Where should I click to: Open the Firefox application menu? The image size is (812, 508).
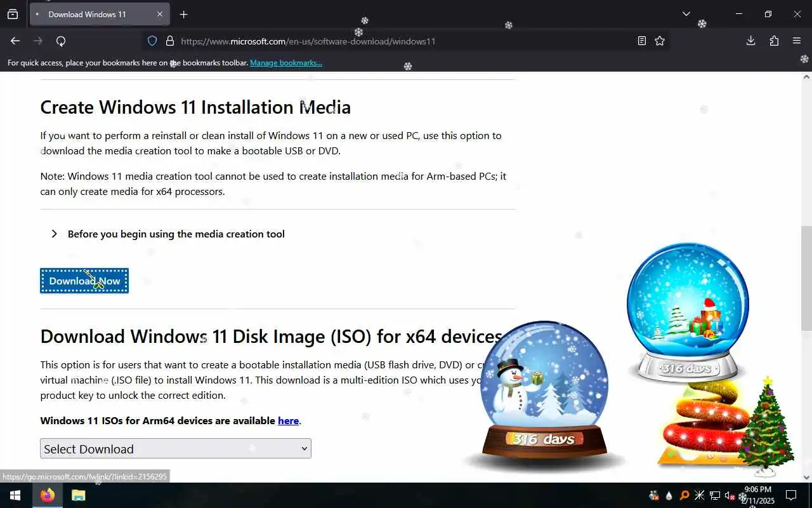pos(797,41)
